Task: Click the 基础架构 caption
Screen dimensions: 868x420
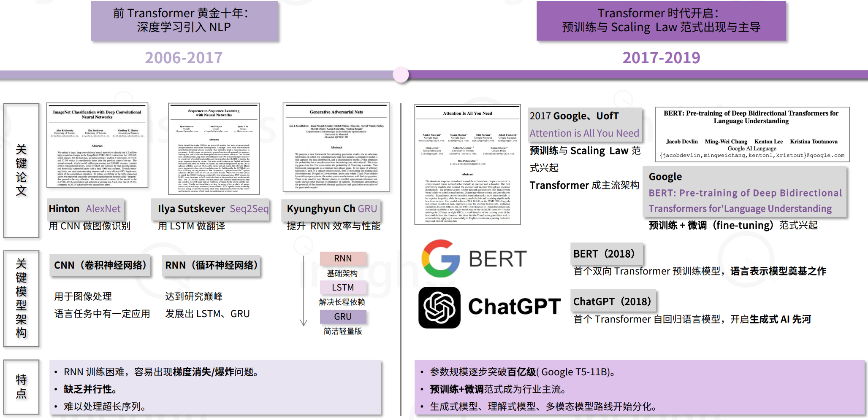Action: coord(342,273)
